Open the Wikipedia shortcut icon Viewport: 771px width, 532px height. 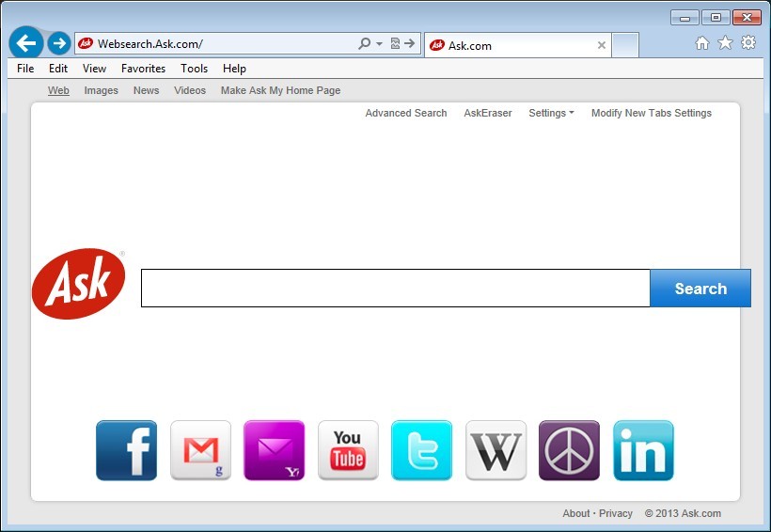pos(496,450)
